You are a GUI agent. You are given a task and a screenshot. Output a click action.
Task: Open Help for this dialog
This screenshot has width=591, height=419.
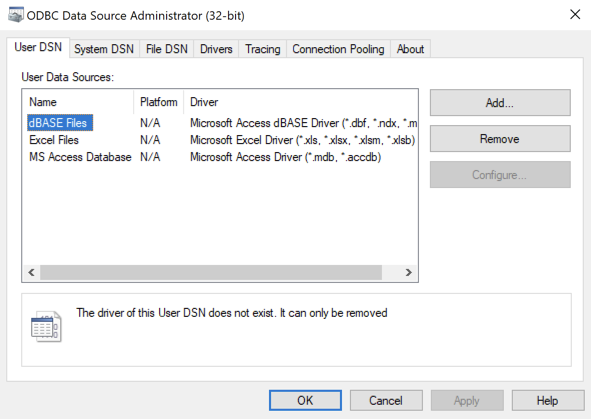click(x=548, y=400)
